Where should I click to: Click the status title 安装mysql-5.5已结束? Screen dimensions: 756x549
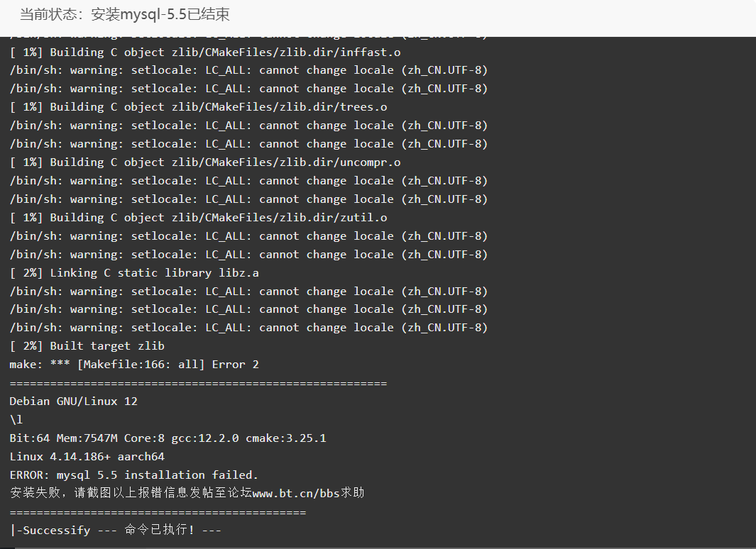tap(124, 14)
